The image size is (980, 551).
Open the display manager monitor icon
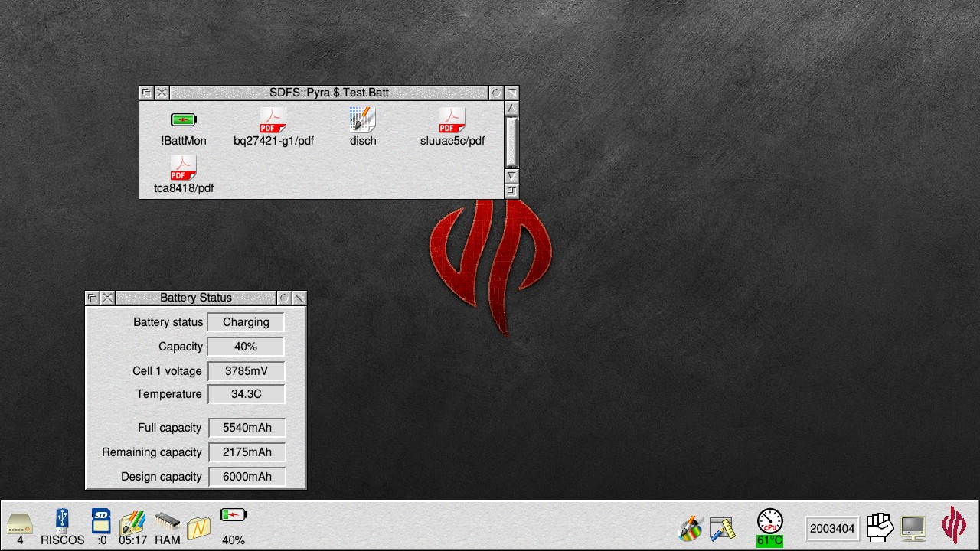coord(913,527)
